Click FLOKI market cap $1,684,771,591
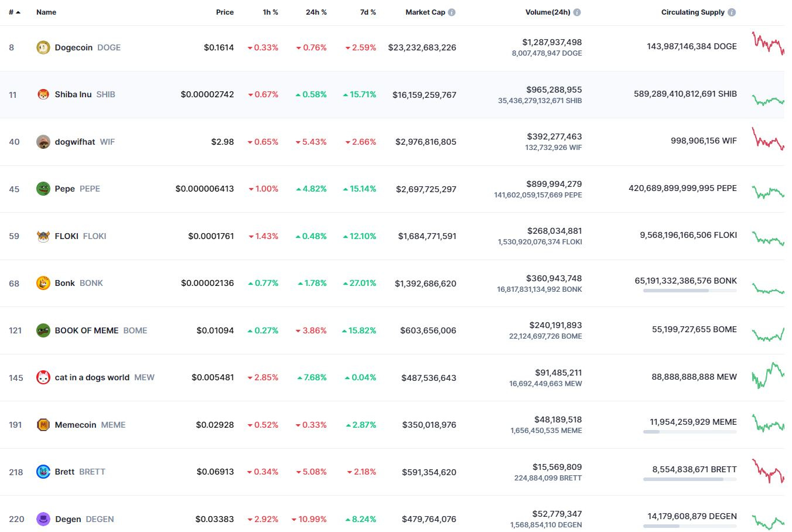This screenshot has height=532, width=792. [x=427, y=236]
